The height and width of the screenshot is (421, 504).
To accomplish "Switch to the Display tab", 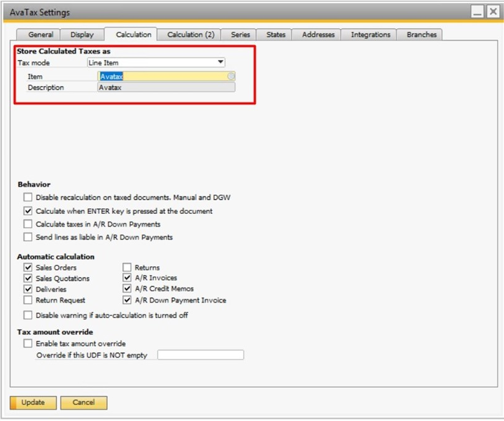I will (x=82, y=34).
